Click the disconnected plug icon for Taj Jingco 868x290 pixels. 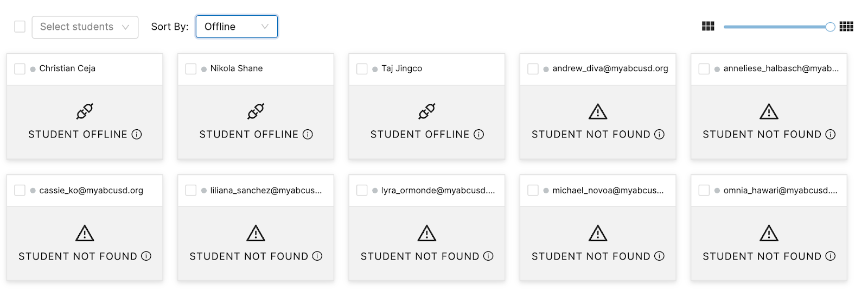click(x=427, y=111)
